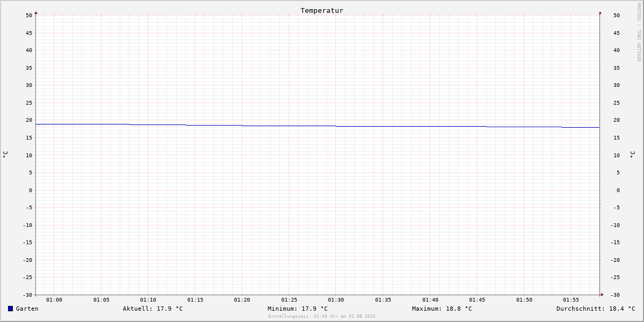Image resolution: width=644 pixels, height=322 pixels.
Task: Select the Maximum 18.8 °C value
Action: [x=442, y=309]
